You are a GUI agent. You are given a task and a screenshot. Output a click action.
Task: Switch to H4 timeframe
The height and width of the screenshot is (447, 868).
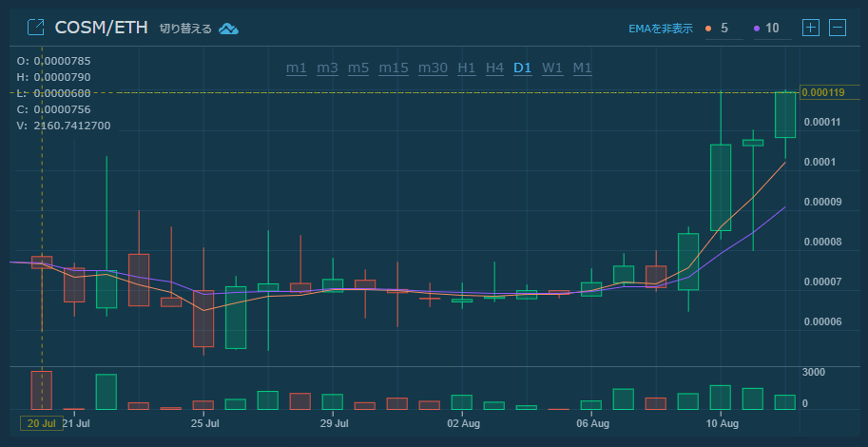[494, 68]
